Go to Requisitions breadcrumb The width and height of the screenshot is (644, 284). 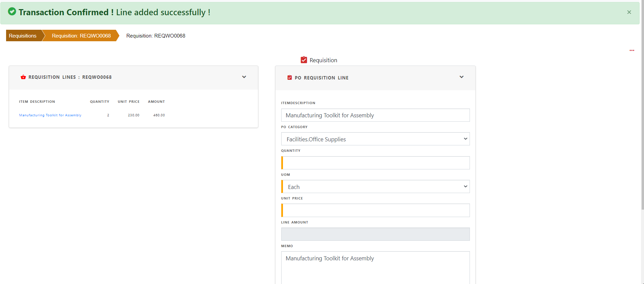coord(23,35)
